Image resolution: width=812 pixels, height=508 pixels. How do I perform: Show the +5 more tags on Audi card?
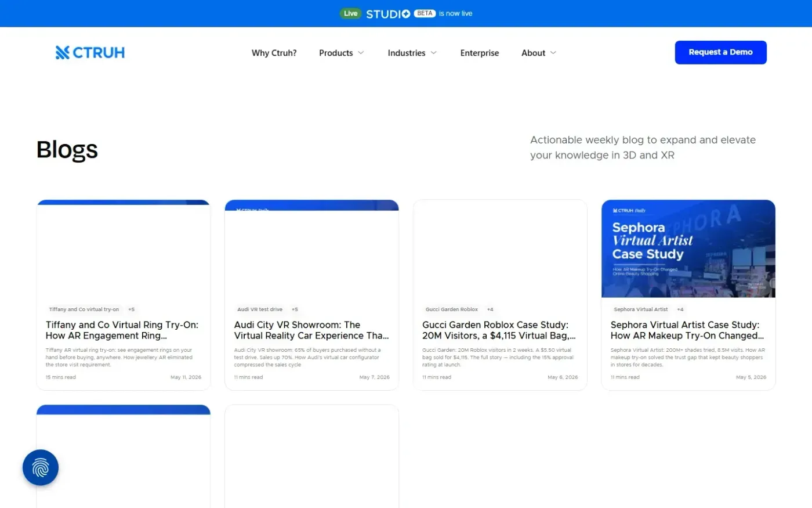[295, 309]
